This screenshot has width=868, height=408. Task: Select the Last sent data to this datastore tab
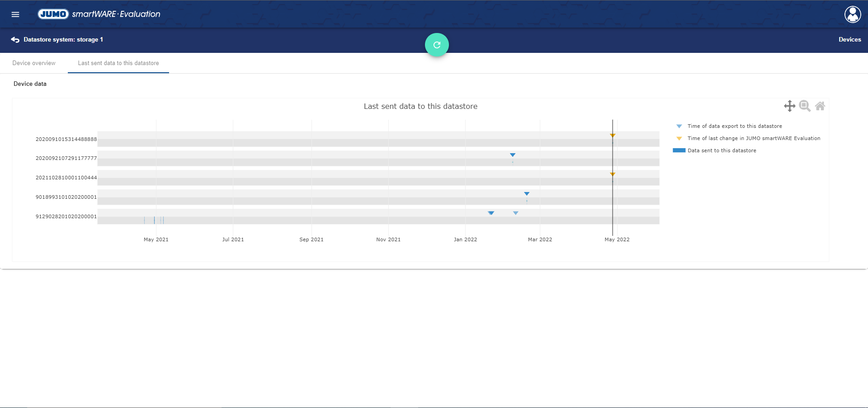point(118,63)
